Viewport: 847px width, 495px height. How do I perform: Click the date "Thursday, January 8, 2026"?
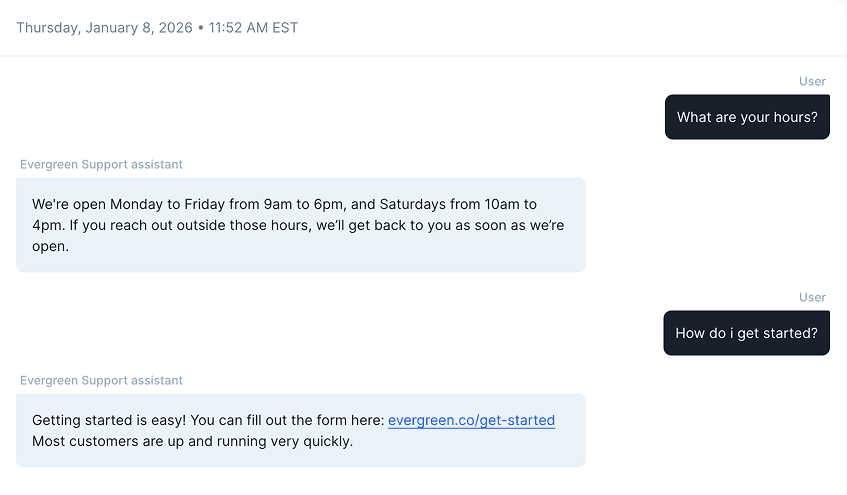point(104,27)
